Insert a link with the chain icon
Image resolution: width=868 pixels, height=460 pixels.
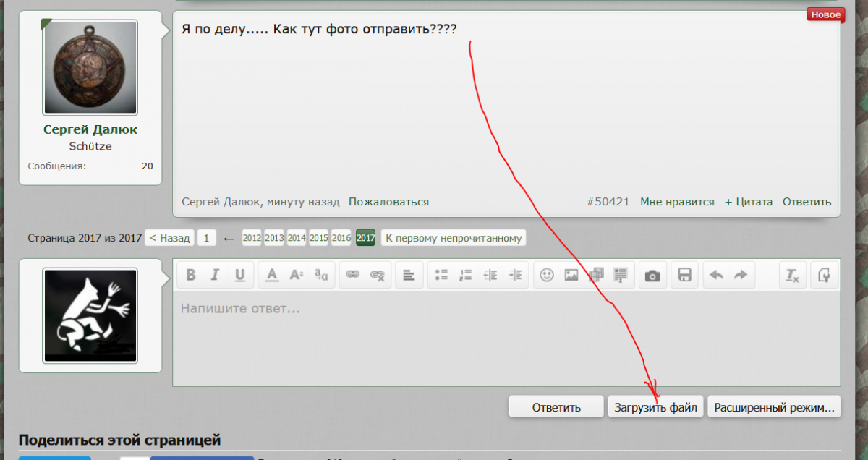352,275
